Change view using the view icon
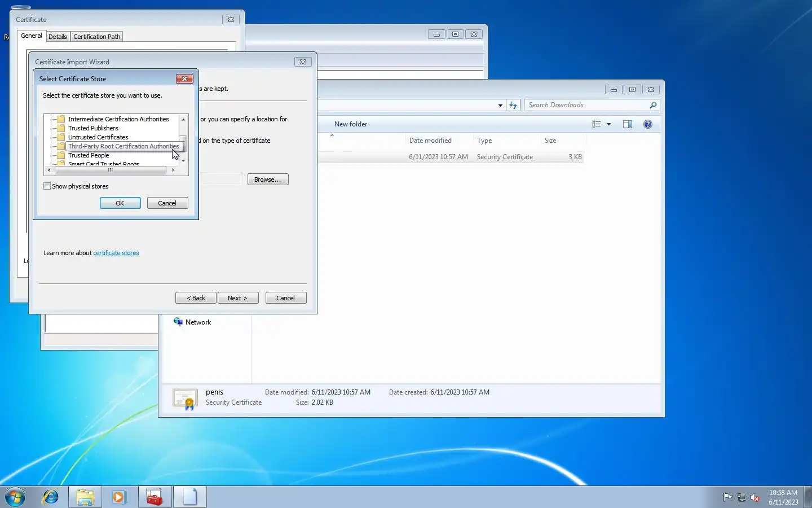This screenshot has height=508, width=812. click(597, 124)
